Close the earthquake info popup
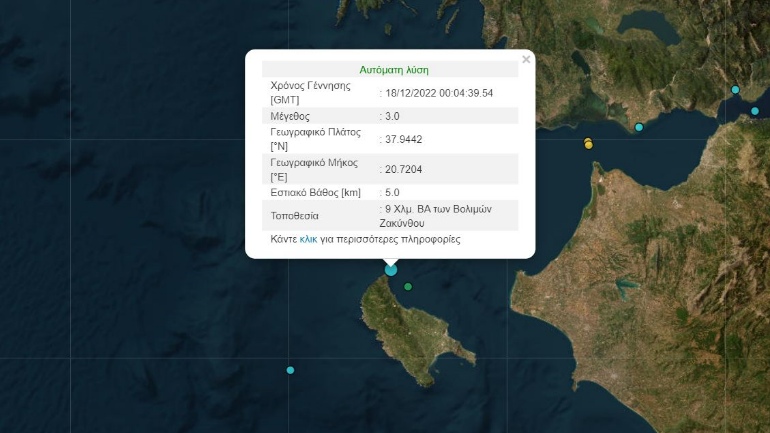 (x=526, y=60)
